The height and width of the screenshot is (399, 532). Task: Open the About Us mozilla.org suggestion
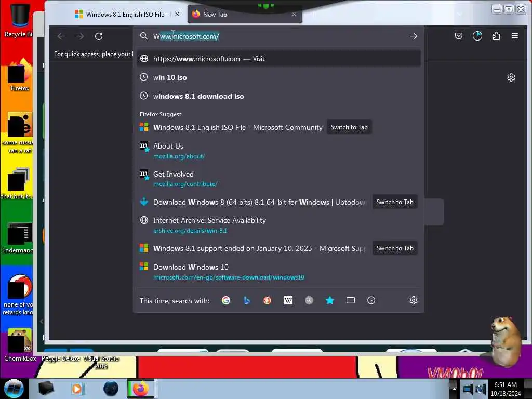278,151
